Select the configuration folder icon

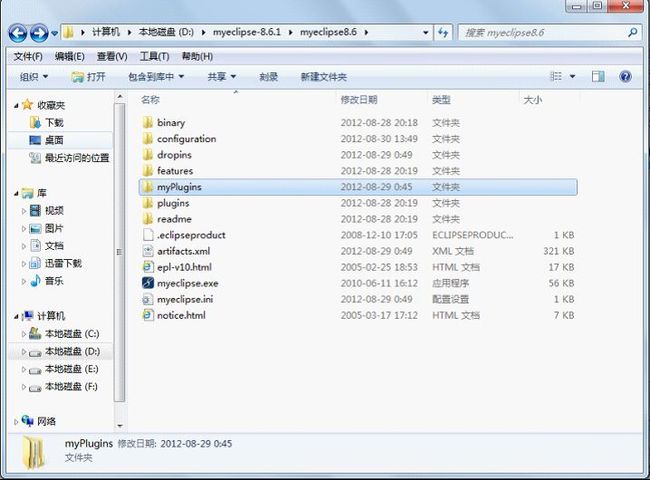pos(148,138)
